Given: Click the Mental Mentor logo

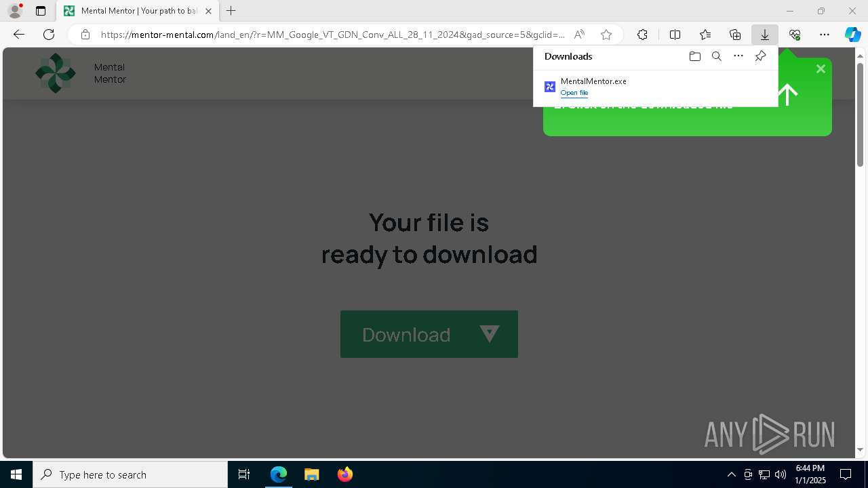Looking at the screenshot, I should [x=56, y=73].
